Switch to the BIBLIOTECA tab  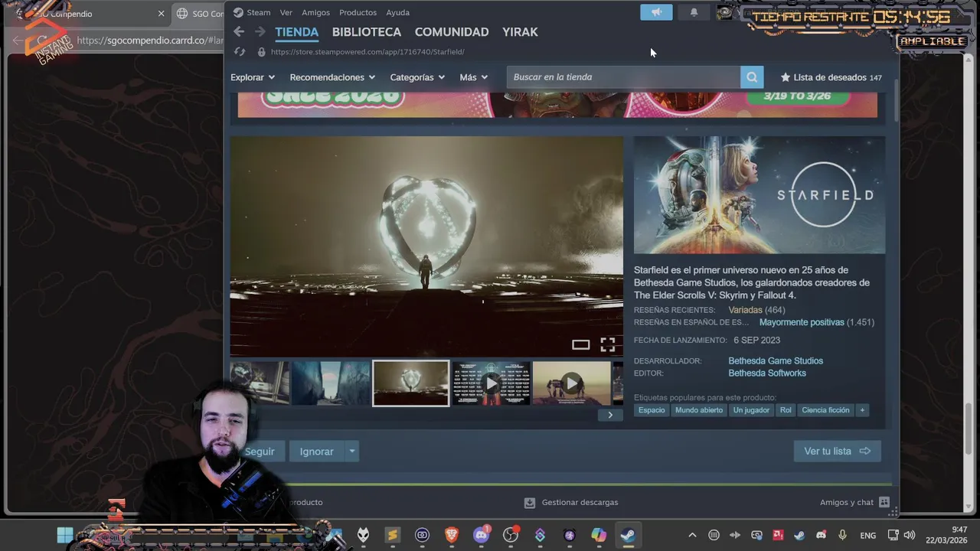[x=366, y=32]
